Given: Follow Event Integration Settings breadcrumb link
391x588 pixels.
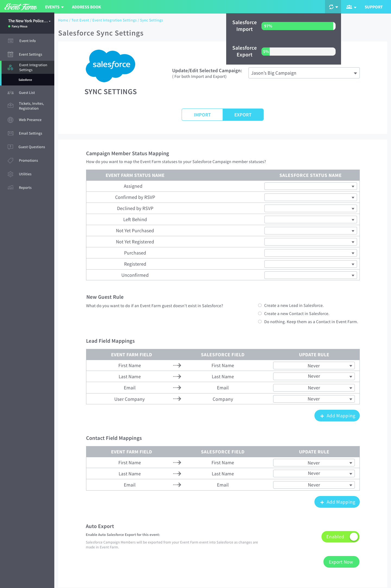Looking at the screenshot, I should point(114,20).
